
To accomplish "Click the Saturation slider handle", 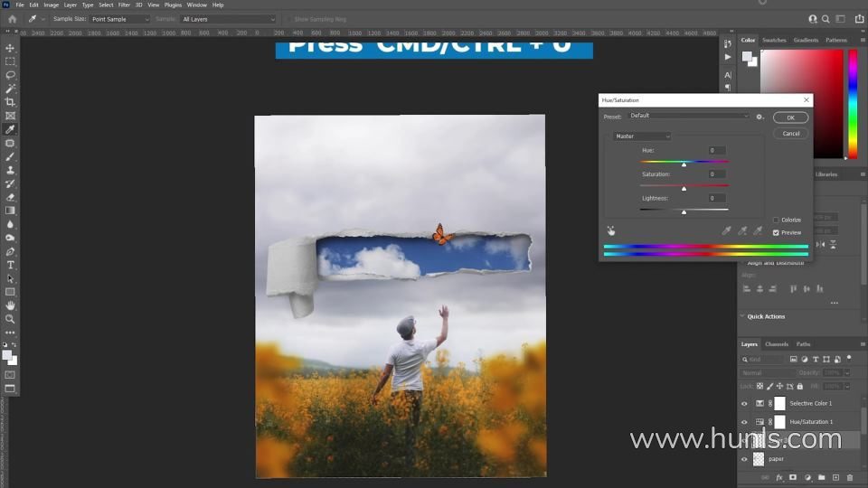I will (x=684, y=189).
